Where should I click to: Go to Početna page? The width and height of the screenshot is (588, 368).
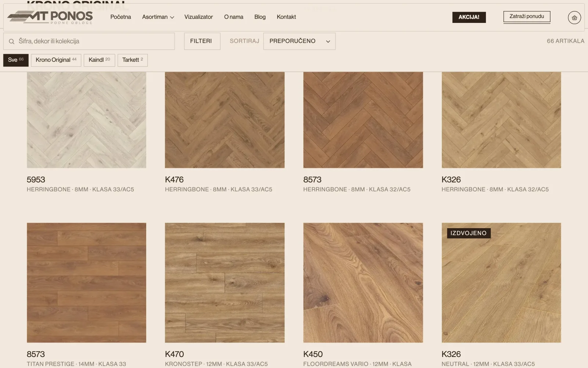(121, 17)
